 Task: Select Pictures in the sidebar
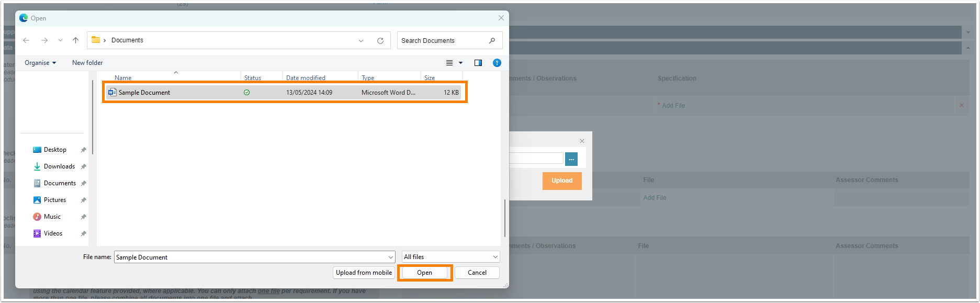(55, 200)
